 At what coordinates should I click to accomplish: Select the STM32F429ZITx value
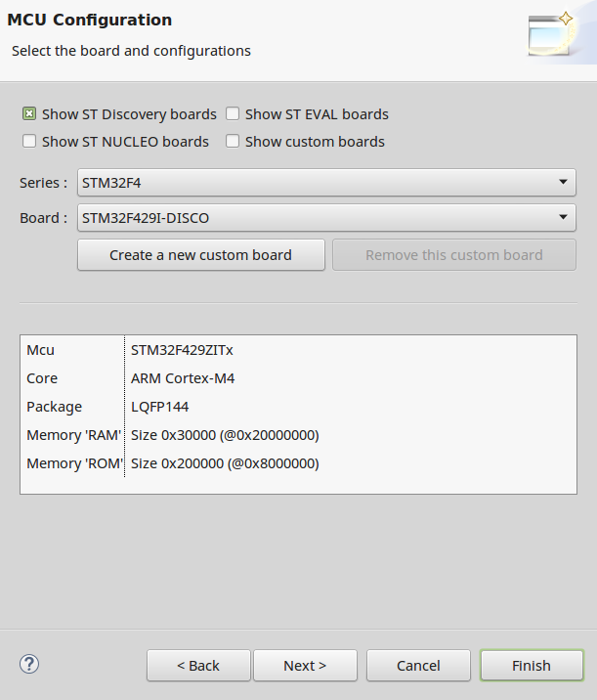click(182, 350)
